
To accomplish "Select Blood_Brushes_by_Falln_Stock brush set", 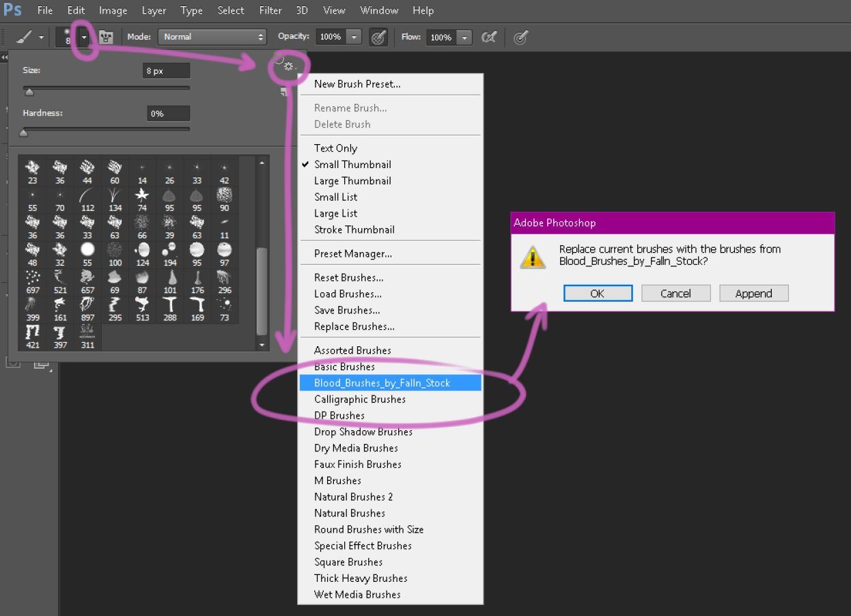I will 390,383.
